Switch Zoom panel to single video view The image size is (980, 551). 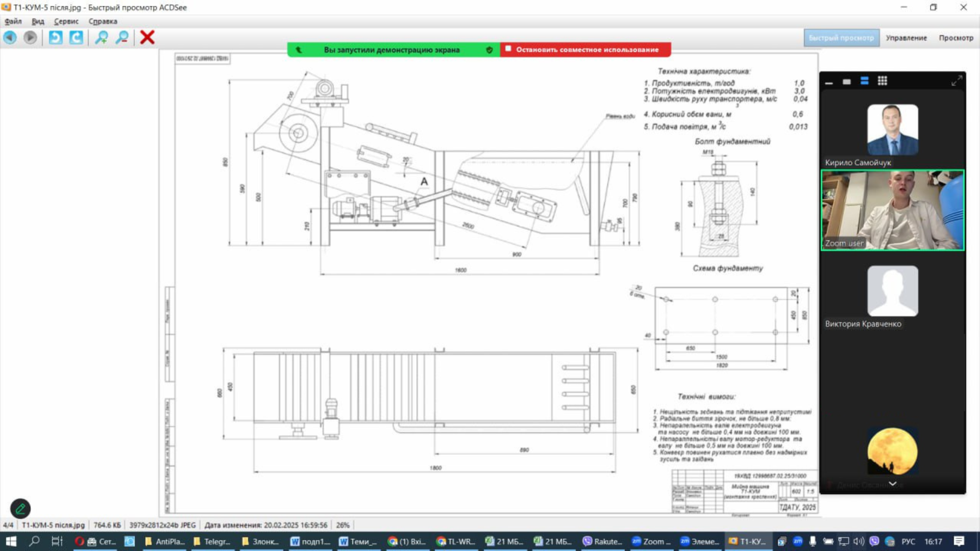[x=847, y=81]
